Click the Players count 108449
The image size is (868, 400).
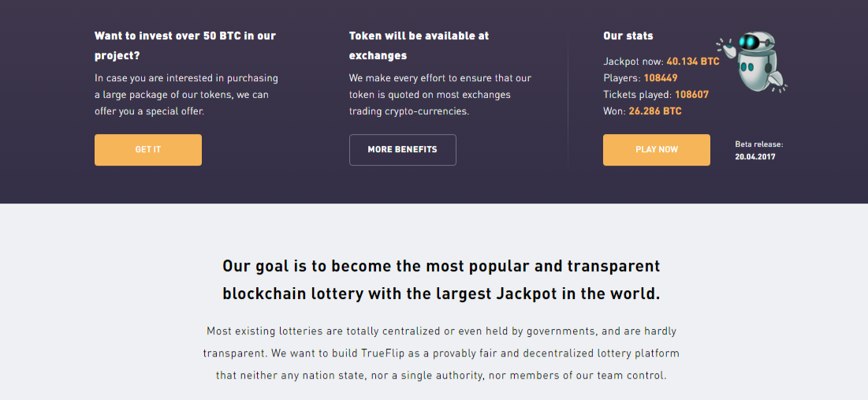(661, 78)
